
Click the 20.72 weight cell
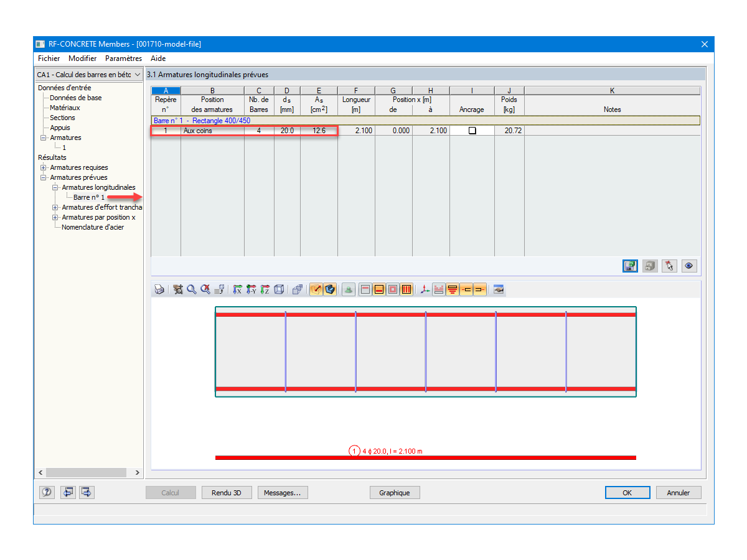point(509,131)
